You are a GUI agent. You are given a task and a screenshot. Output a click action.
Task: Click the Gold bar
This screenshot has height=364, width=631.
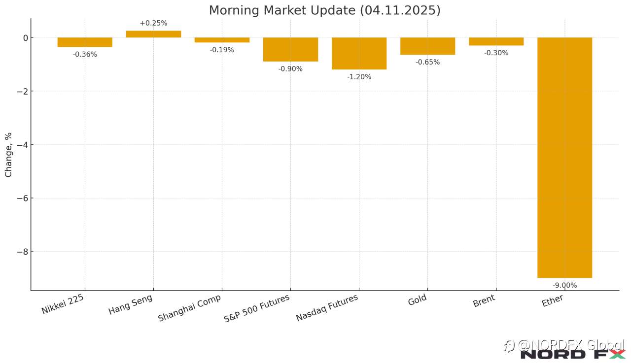(427, 46)
